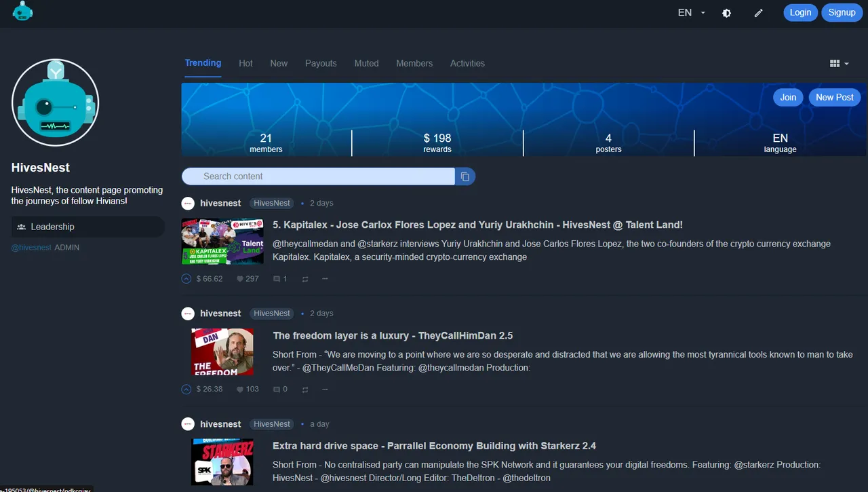
Task: Show the 103 votes on freedom post
Action: point(248,390)
